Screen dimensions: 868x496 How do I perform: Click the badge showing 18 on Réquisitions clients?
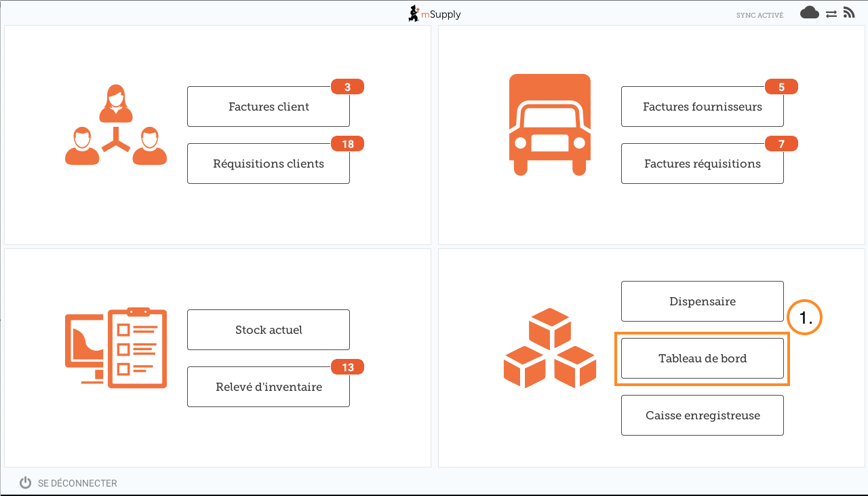pyautogui.click(x=347, y=144)
